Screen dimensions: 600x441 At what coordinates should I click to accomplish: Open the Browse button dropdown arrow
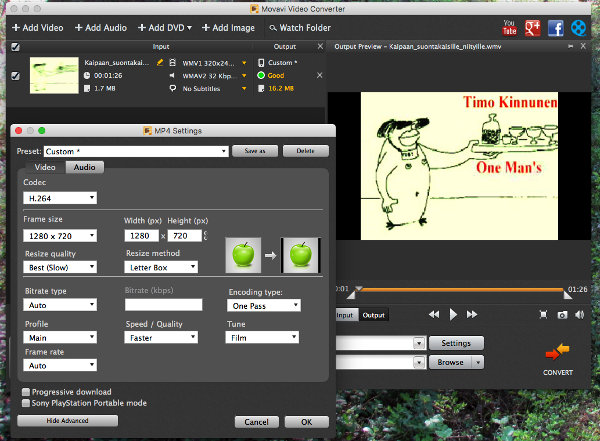pyautogui.click(x=478, y=362)
